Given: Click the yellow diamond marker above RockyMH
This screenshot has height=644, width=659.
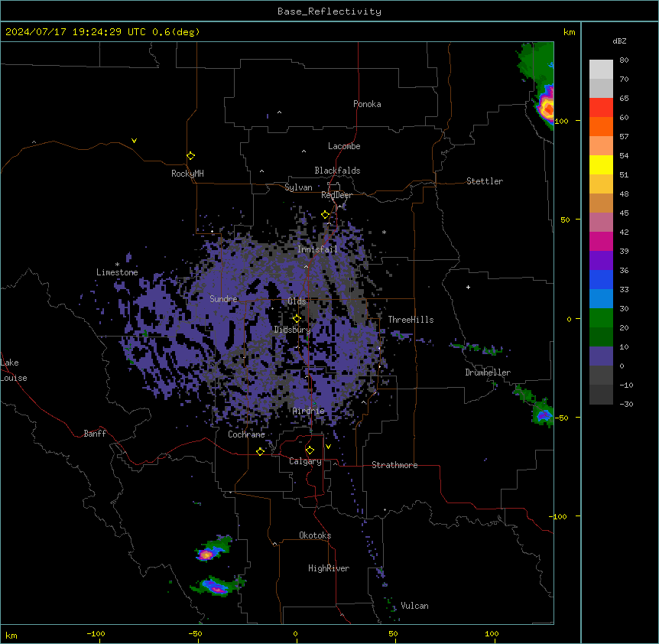Looking at the screenshot, I should pos(190,155).
